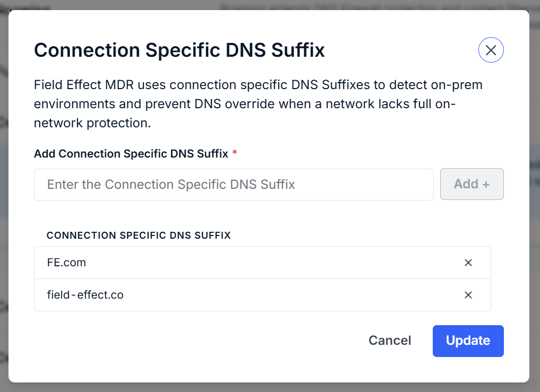
Task: Click the red required asterisk
Action: click(x=235, y=153)
